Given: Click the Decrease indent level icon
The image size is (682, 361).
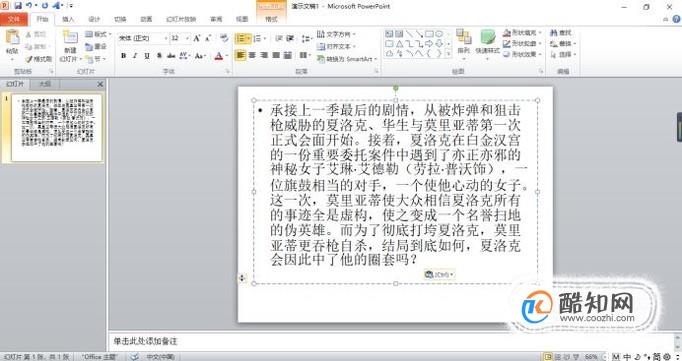Looking at the screenshot, I should click(279, 39).
